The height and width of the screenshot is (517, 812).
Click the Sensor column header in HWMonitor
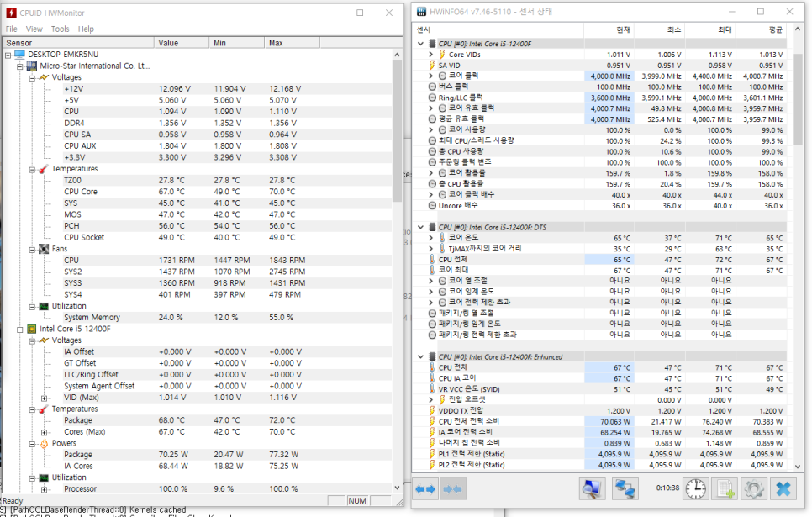point(78,43)
